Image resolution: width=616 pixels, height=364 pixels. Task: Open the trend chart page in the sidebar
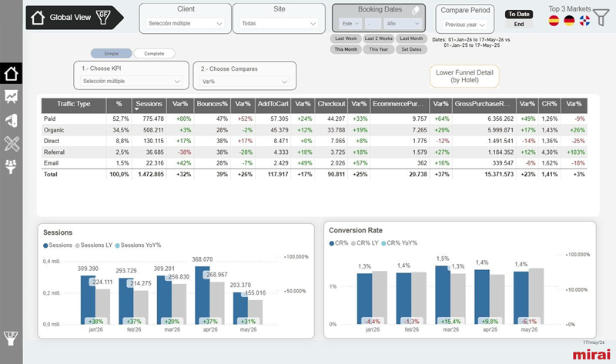click(x=11, y=97)
